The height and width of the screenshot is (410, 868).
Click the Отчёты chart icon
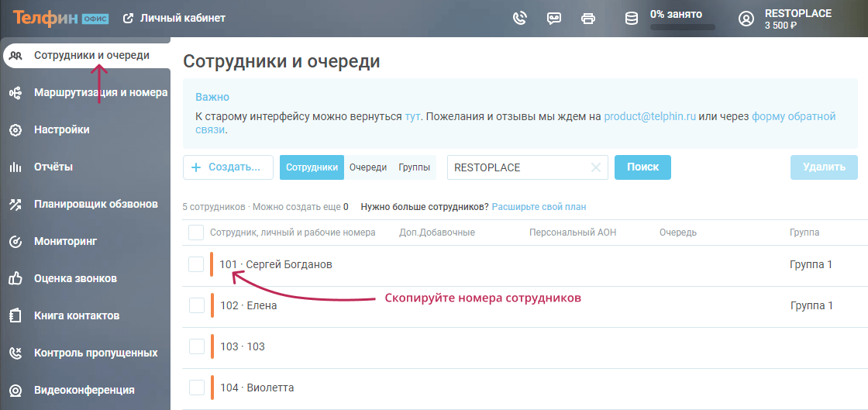[x=15, y=167]
